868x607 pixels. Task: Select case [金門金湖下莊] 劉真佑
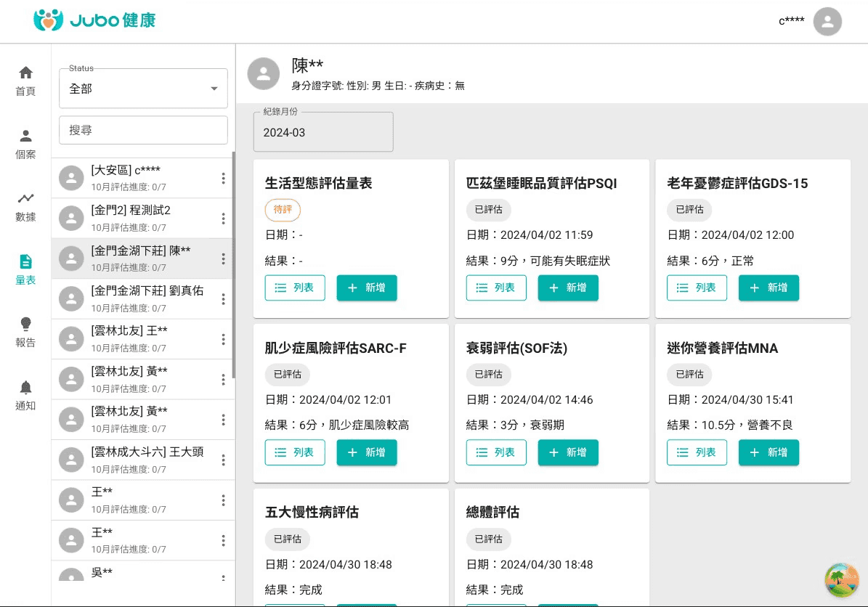[143, 299]
